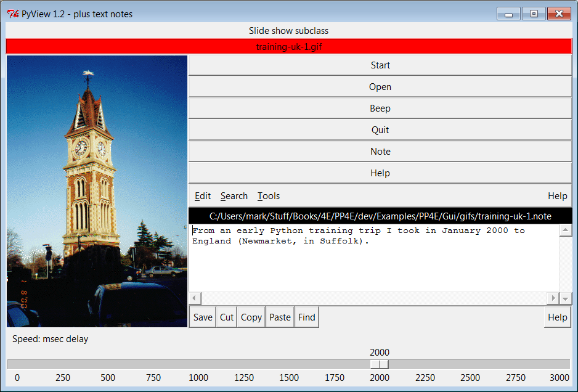The height and width of the screenshot is (392, 578).
Task: Click the Open button
Action: pos(380,87)
